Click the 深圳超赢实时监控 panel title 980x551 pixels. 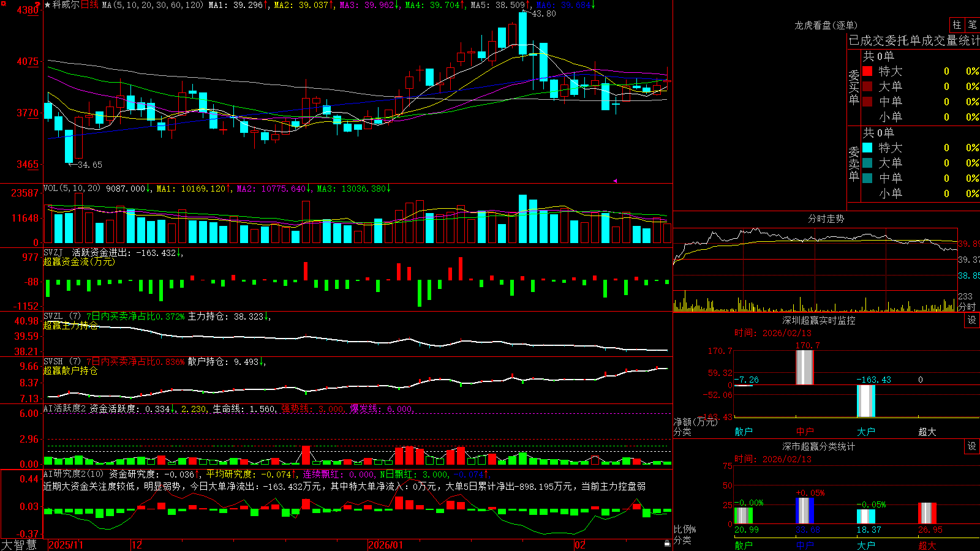tap(819, 320)
